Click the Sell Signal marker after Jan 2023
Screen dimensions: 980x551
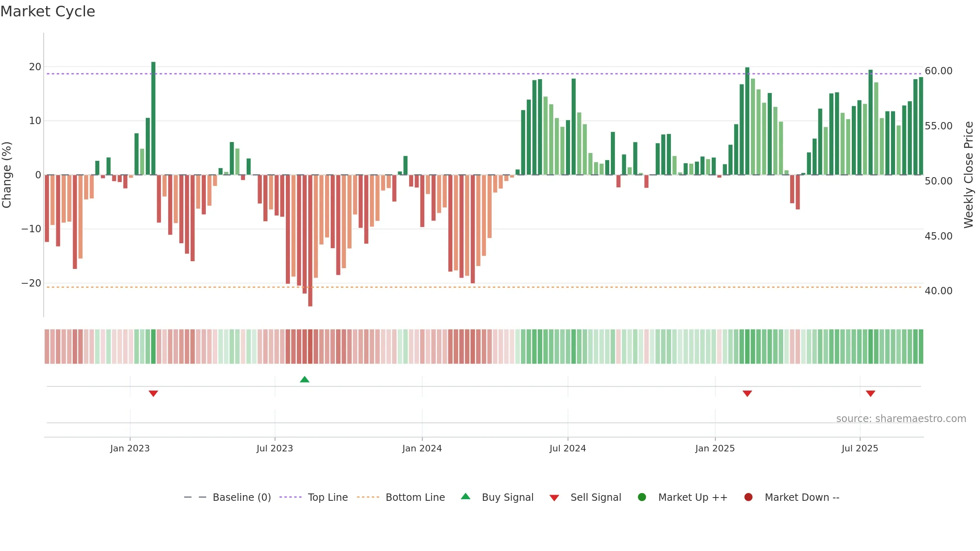coord(153,393)
